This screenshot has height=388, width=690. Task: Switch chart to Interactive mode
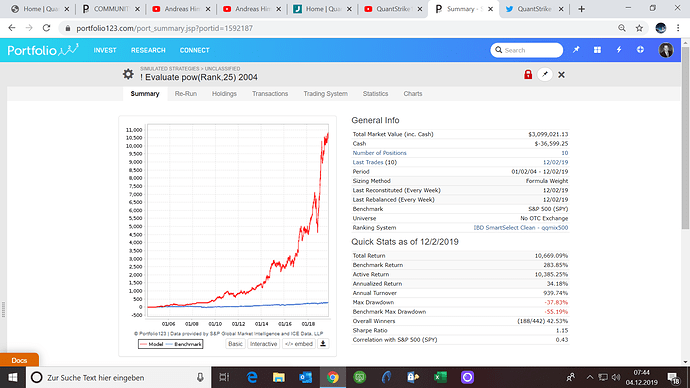(263, 344)
